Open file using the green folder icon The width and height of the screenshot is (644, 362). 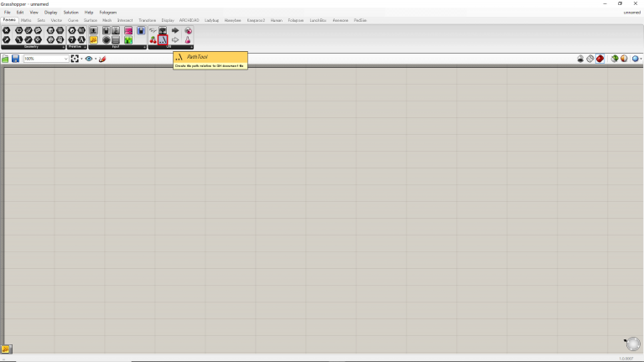click(5, 59)
